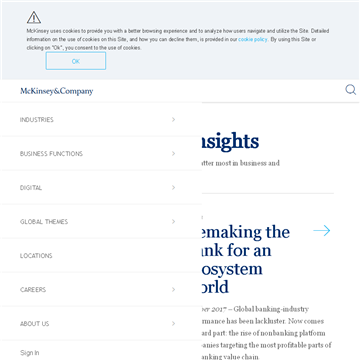Expand the Industries submenu chevron
Image resolution: width=360 pixels, height=360 pixels.
[173, 119]
